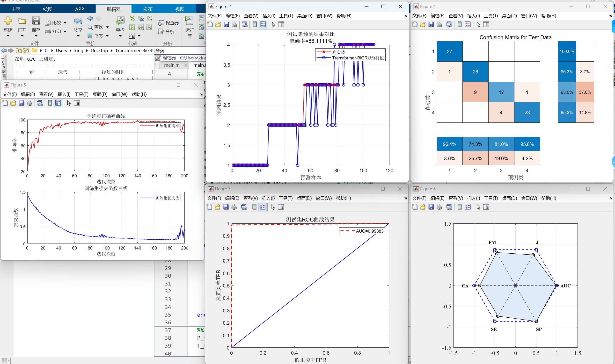Click the 探查器 (Profiler) button
The width and height of the screenshot is (615, 364).
tap(168, 23)
